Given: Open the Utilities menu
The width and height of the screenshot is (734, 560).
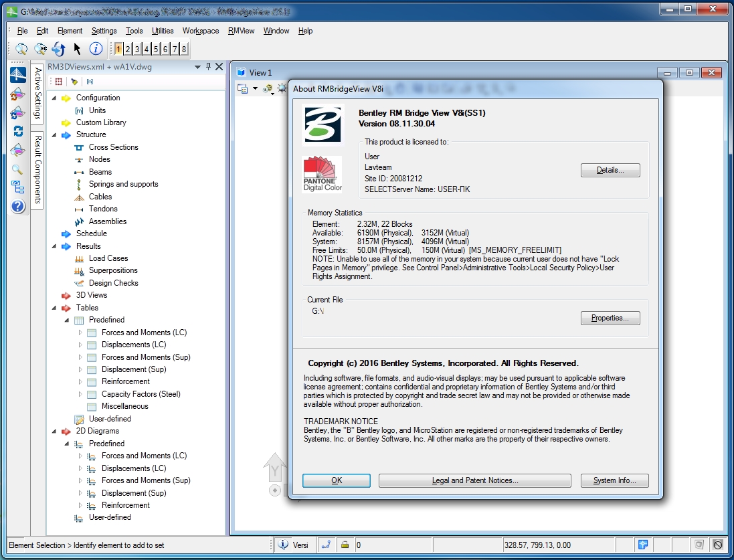Looking at the screenshot, I should (163, 31).
